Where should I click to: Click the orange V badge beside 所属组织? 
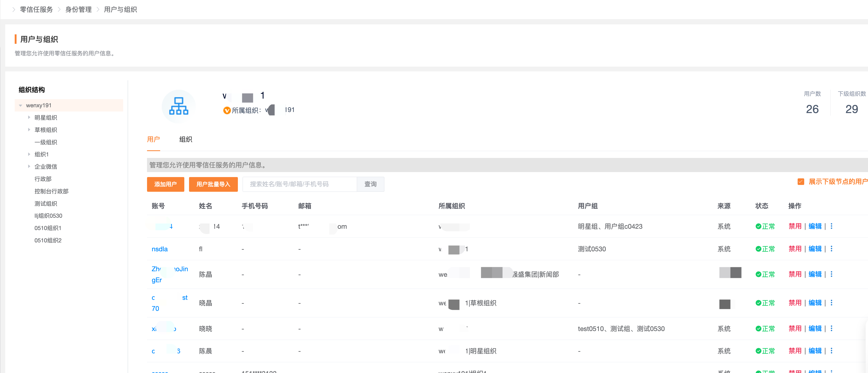(x=227, y=110)
